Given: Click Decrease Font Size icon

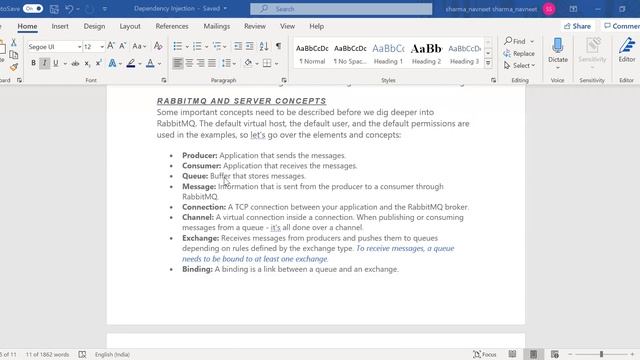Looking at the screenshot, I should click(122, 46).
